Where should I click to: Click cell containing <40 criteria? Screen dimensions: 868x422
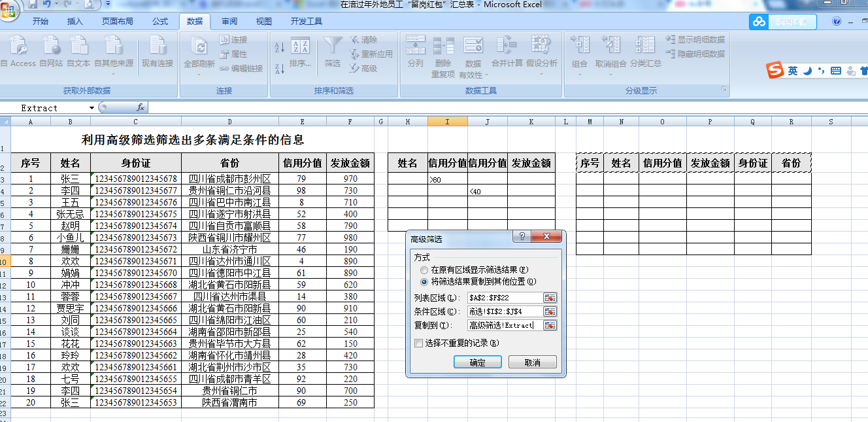488,190
